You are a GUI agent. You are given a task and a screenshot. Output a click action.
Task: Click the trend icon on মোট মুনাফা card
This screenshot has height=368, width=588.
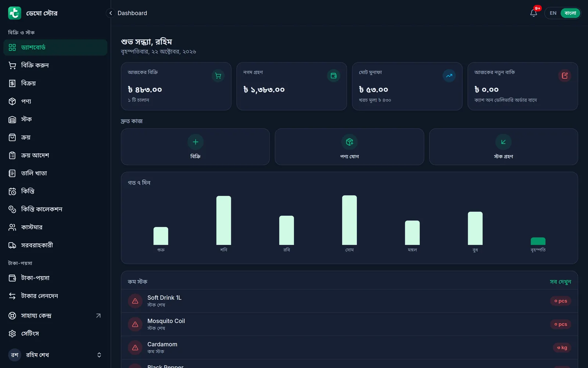click(x=449, y=76)
